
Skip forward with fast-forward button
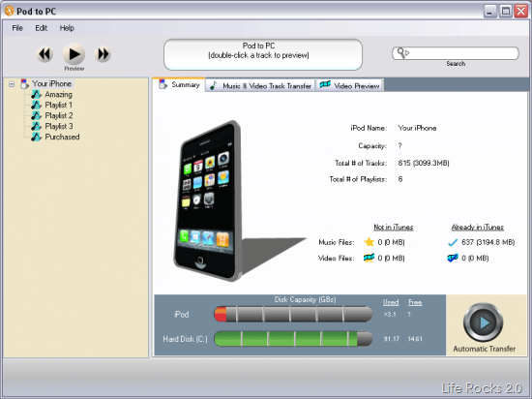point(103,54)
